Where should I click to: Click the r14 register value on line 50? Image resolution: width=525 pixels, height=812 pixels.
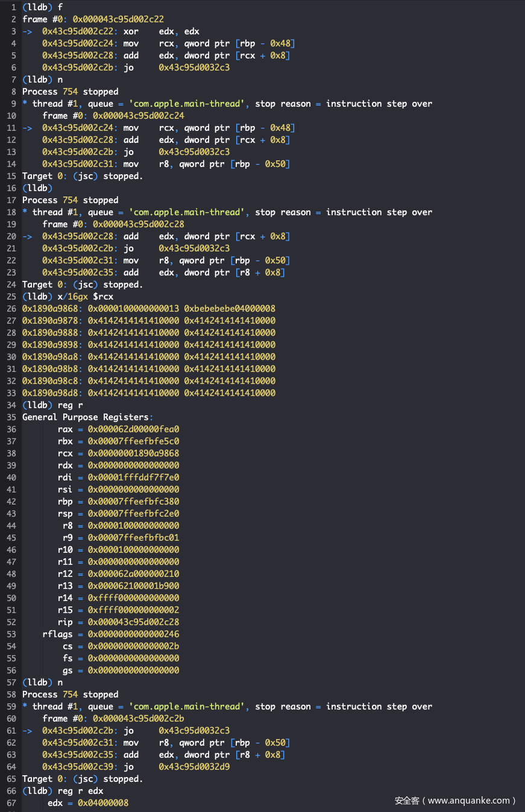click(x=133, y=598)
